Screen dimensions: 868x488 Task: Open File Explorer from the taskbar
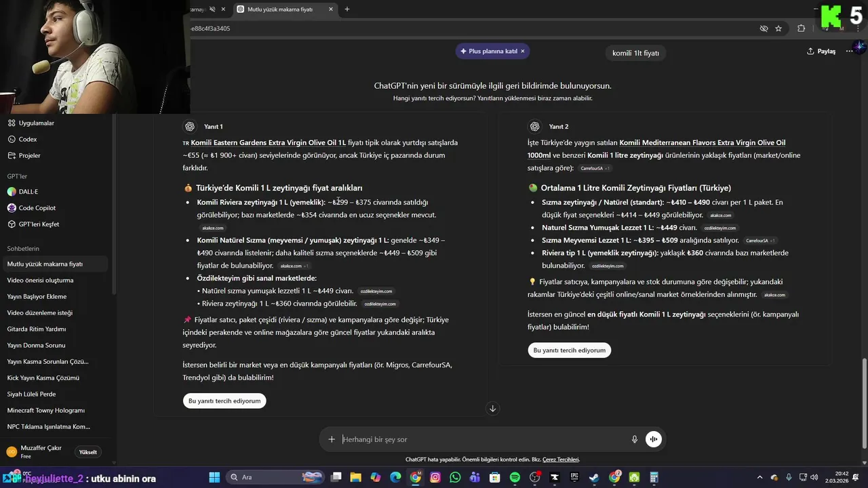pos(355,477)
